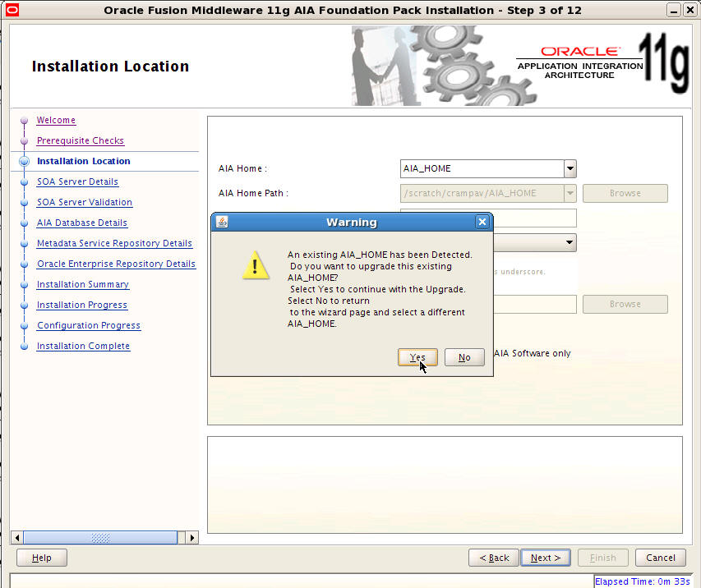Open SOA Server Validation step
The image size is (701, 588).
(x=85, y=202)
